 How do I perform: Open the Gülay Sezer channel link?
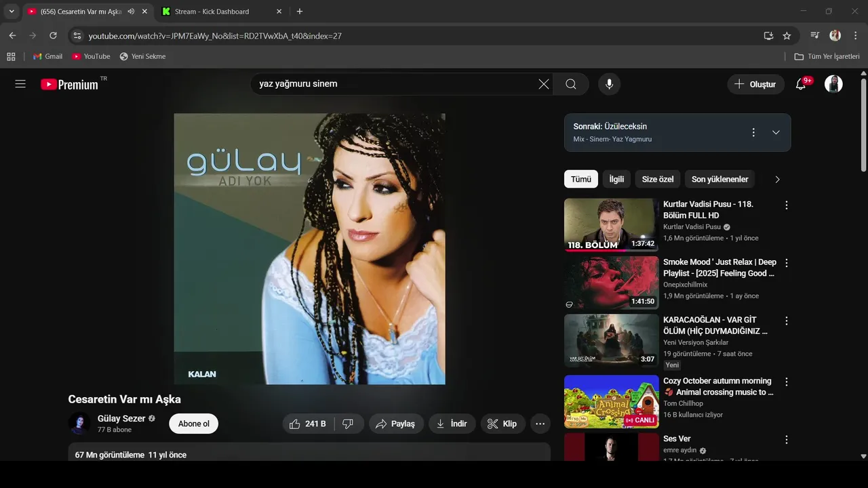tap(121, 418)
